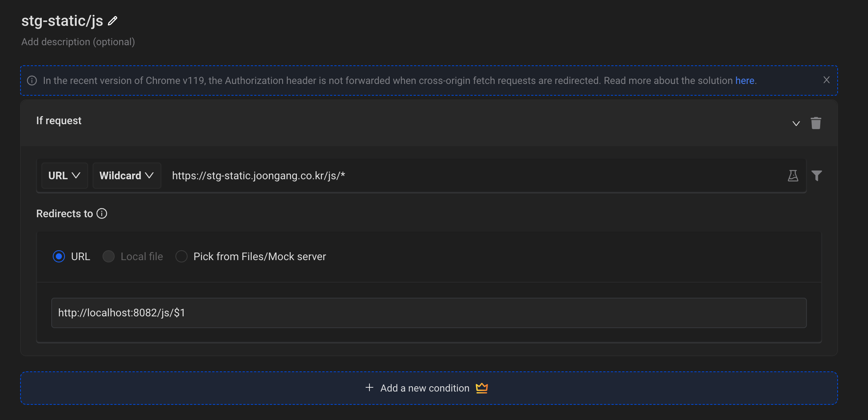Click the plus icon for new condition
The width and height of the screenshot is (868, 420).
coord(369,388)
